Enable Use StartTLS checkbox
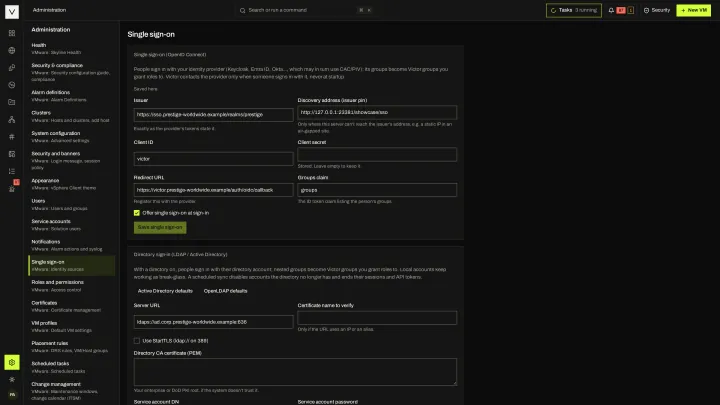This screenshot has width=720, height=405. pyautogui.click(x=137, y=341)
